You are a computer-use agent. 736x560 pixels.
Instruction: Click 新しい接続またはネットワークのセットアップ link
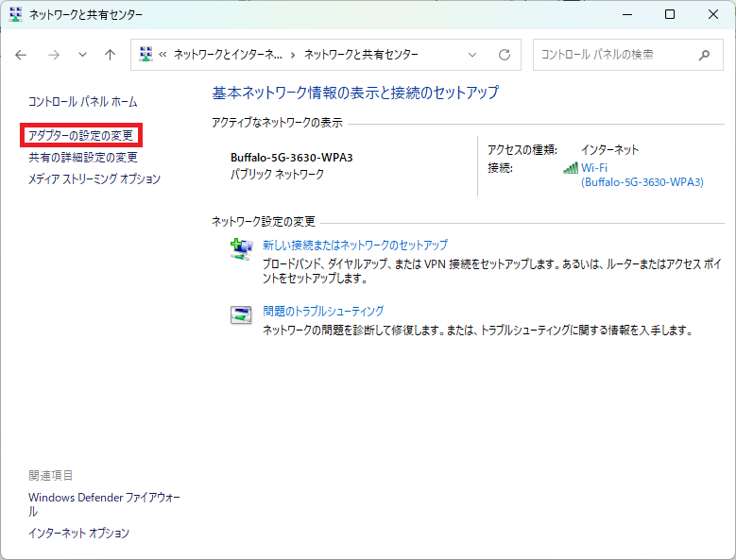[x=355, y=245]
